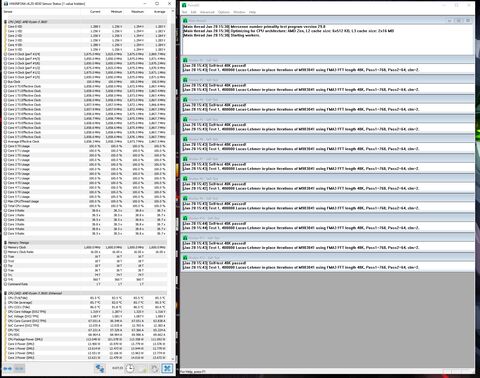Open the network remote monitoring icon in HWiNFO
The image size is (480, 378).
pyautogui.click(x=100, y=368)
